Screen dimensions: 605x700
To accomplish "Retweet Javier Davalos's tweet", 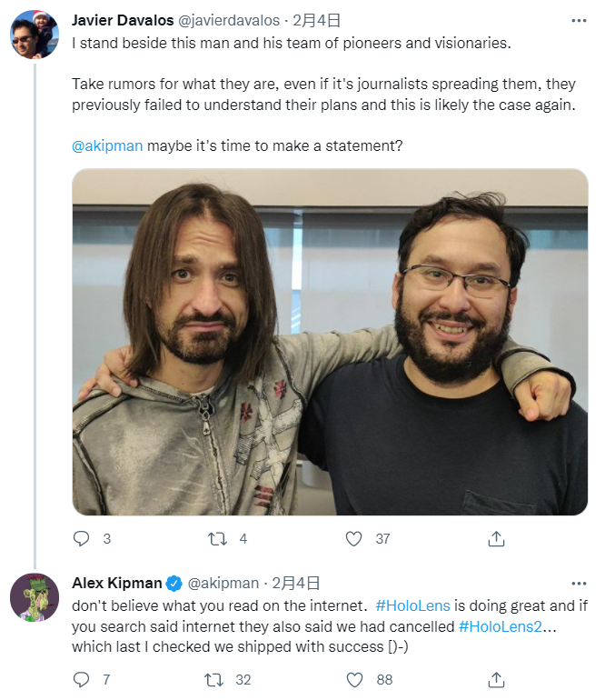I will click(217, 539).
